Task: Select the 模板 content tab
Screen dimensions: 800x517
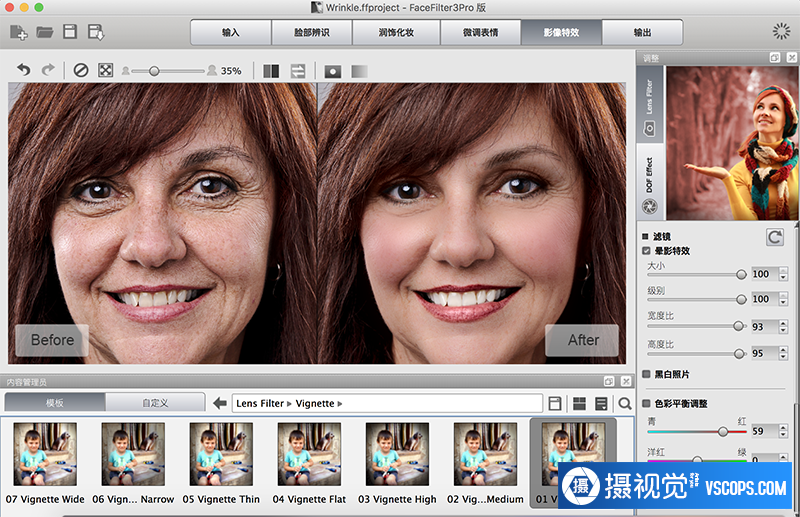Action: click(55, 403)
